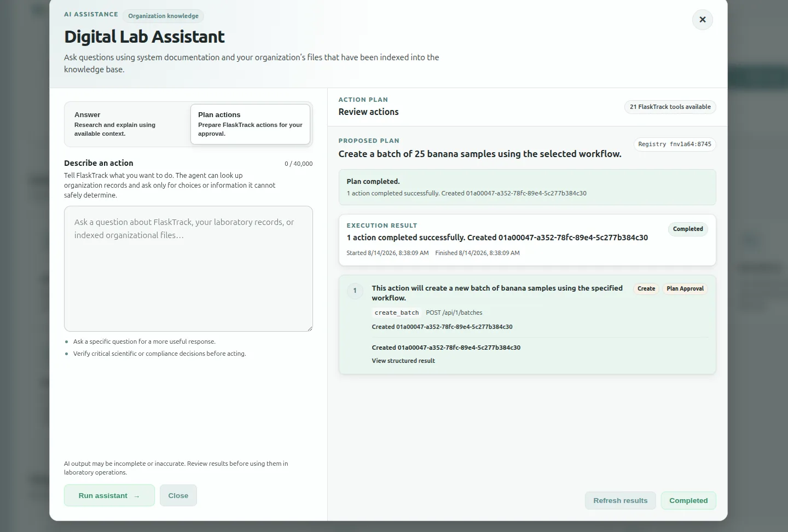This screenshot has height=532, width=788.
Task: Click the text area resize handle
Action: [x=309, y=328]
